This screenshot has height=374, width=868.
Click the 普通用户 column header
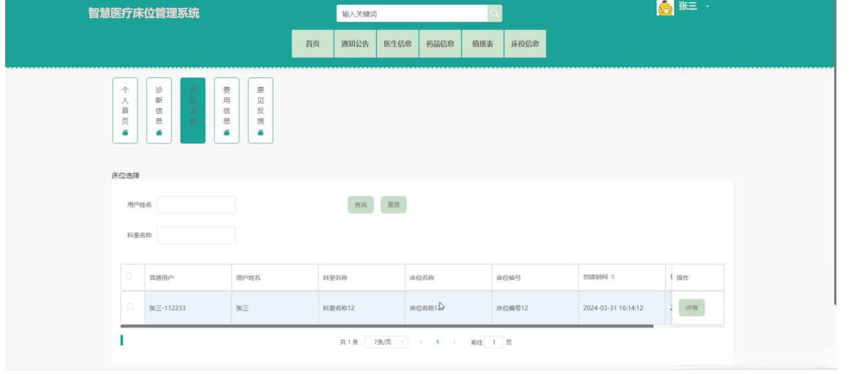[x=188, y=277]
